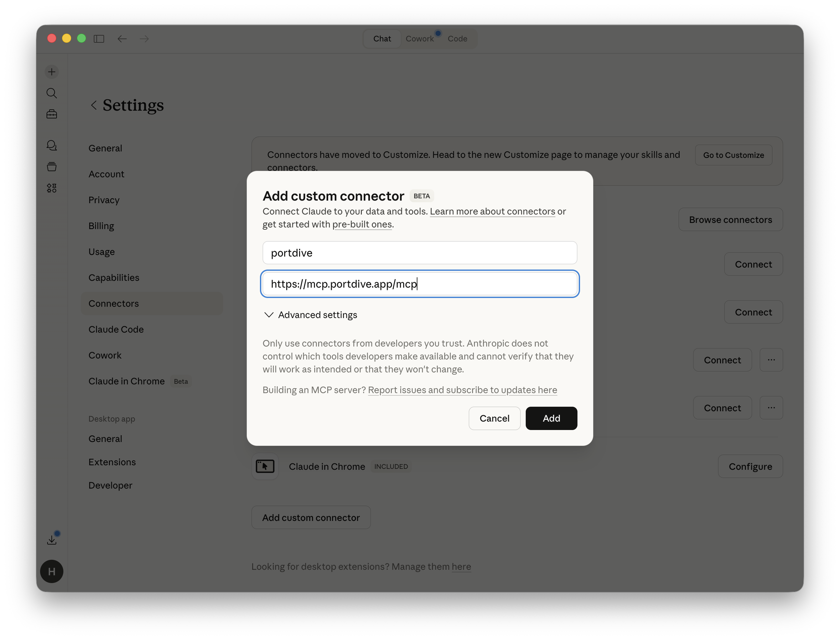840x640 pixels.
Task: Click the Claude in Chrome connector icon
Action: 265,466
